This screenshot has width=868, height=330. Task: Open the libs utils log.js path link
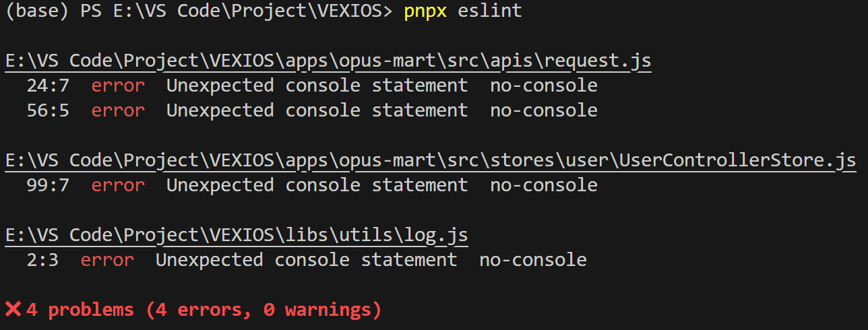(x=237, y=235)
